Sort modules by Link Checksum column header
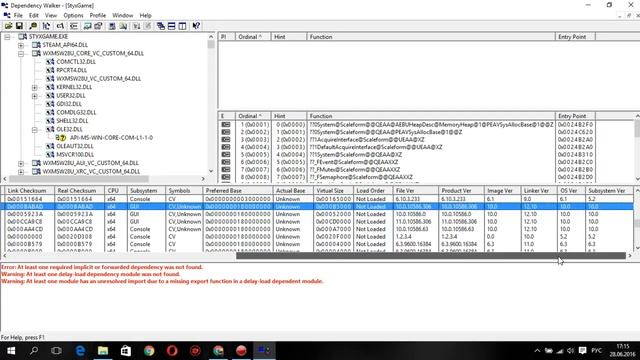The image size is (640, 360). tap(29, 191)
